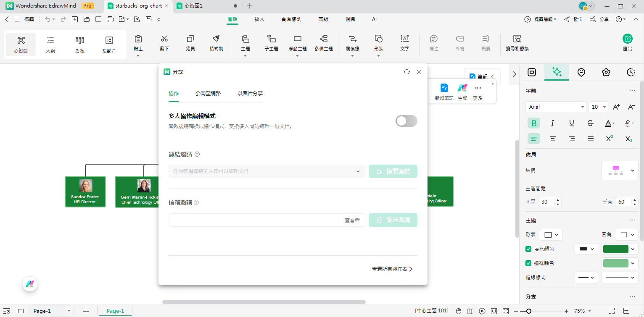Click the email invitation input field
Image resolution: width=644 pixels, height=317 pixels.
click(x=252, y=220)
